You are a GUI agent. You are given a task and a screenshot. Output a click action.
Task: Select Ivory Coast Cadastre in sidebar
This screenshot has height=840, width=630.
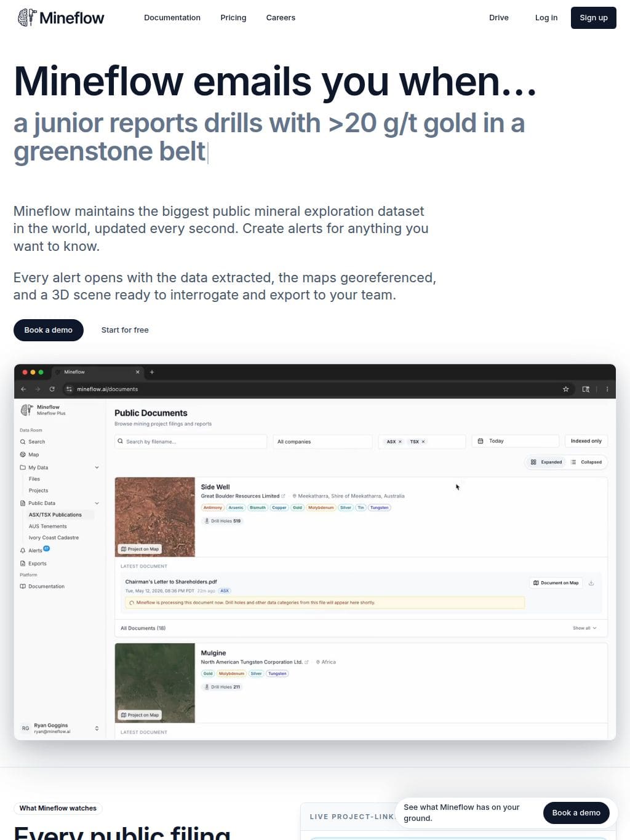pyautogui.click(x=54, y=538)
